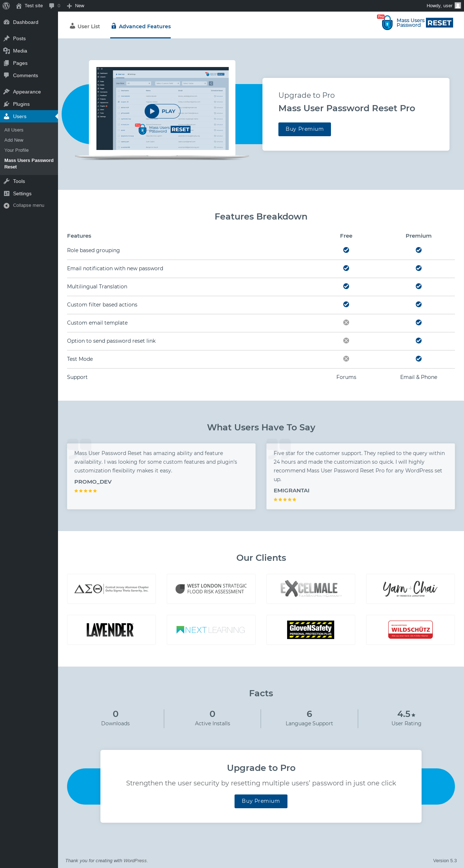The image size is (464, 868).
Task: Click Premium checkmark for Custom email template
Action: click(x=419, y=322)
